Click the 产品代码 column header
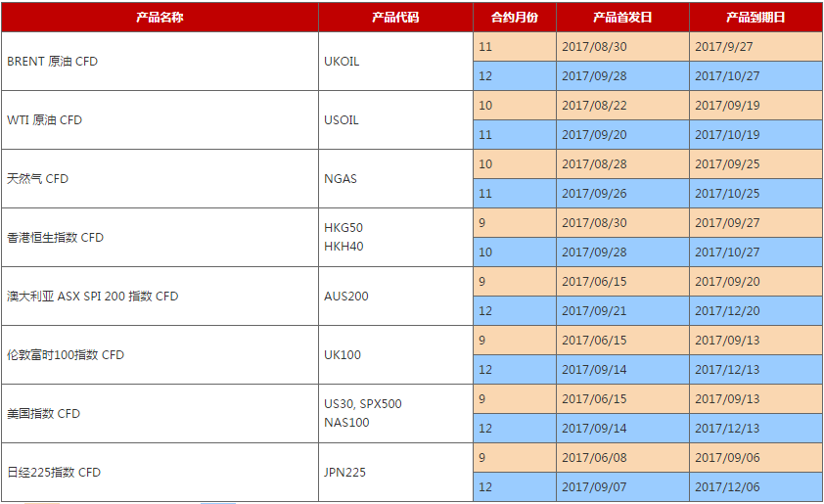Viewport: 824px width, 504px height. (x=395, y=18)
